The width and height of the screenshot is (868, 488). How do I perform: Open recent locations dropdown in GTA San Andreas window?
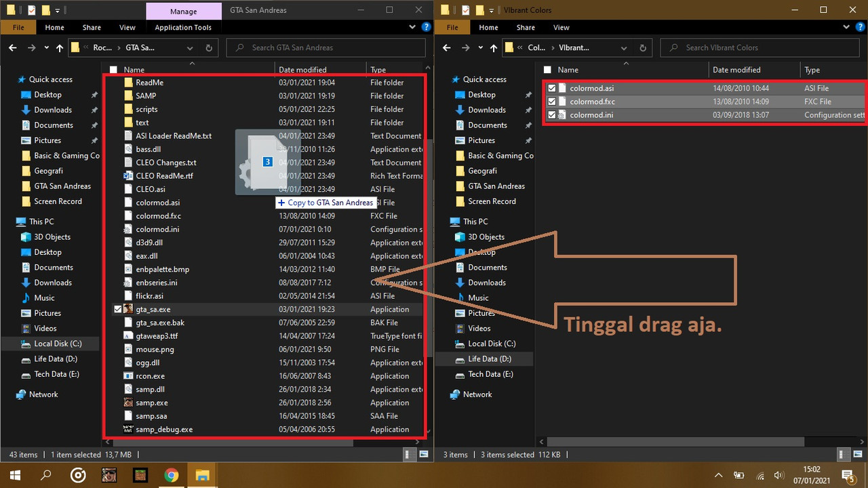point(46,48)
